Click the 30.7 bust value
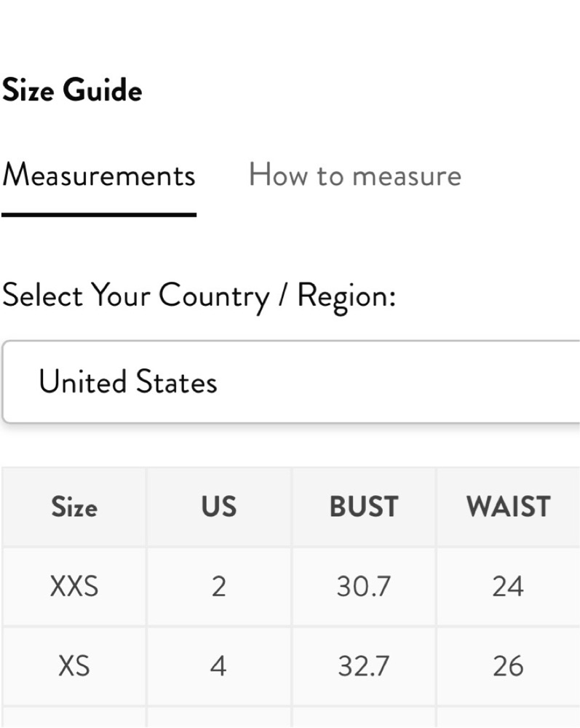Viewport: 580px width, 728px height. [364, 587]
